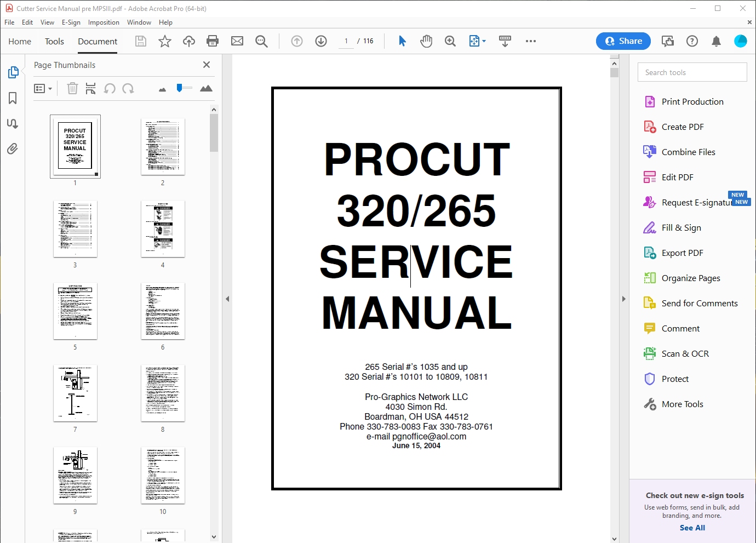Open the Imposition menu
The width and height of the screenshot is (756, 543).
[x=104, y=22]
